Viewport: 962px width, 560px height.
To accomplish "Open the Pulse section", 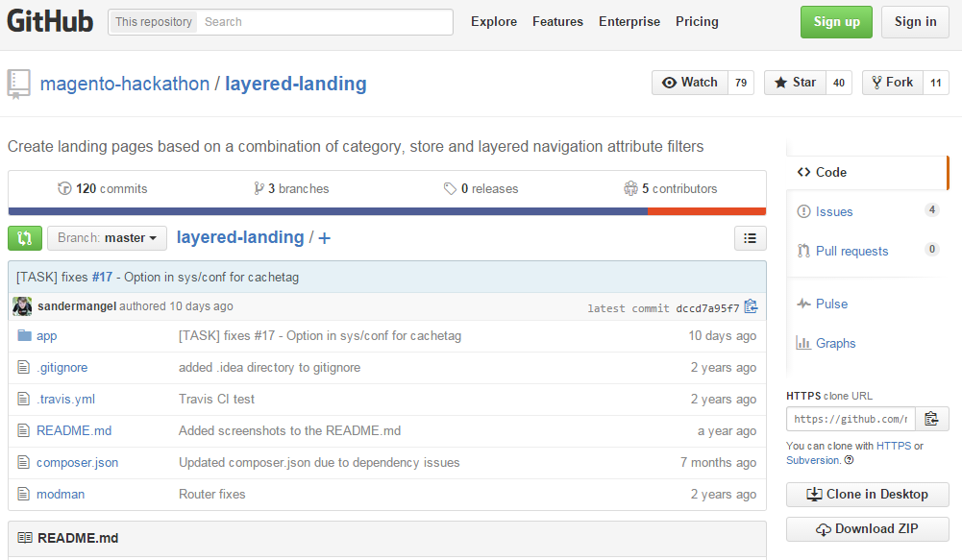I will point(831,304).
